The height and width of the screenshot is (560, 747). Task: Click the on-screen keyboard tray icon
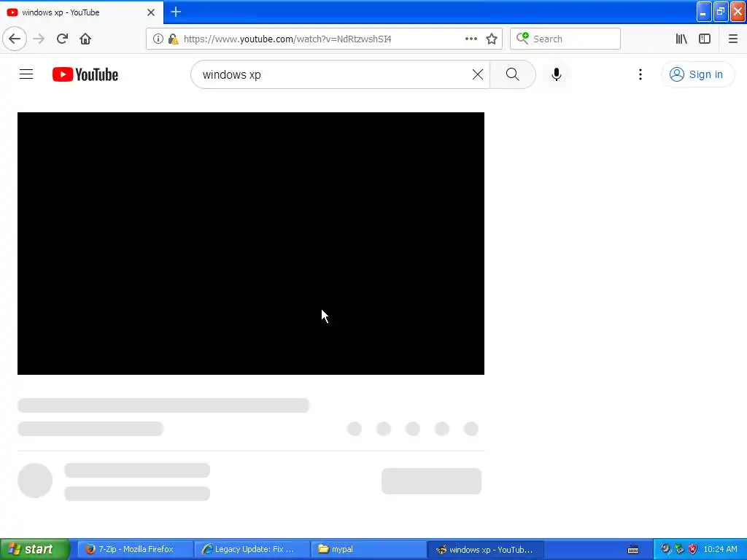click(633, 550)
